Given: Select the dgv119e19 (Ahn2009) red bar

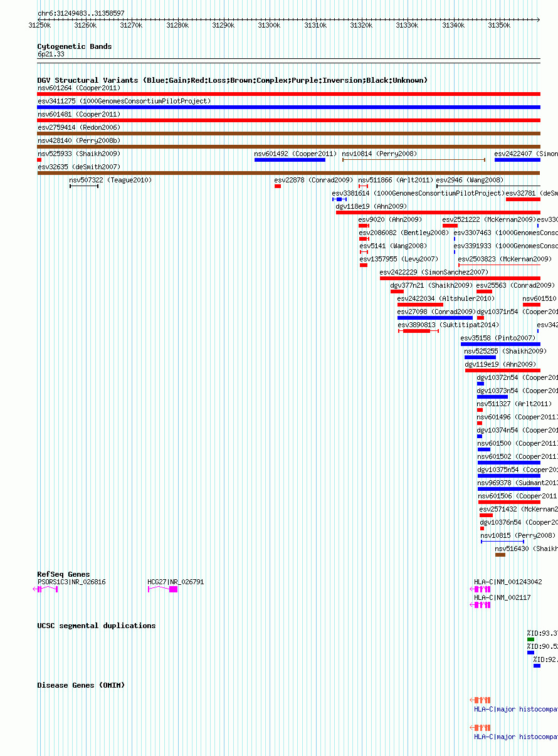Looking at the screenshot, I should click(x=503, y=370).
